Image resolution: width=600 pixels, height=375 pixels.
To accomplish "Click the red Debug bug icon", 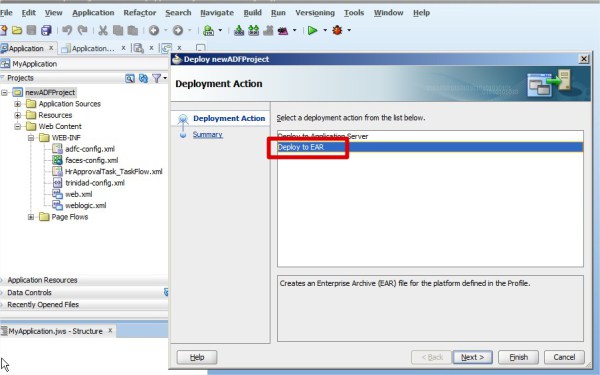I will tap(337, 30).
